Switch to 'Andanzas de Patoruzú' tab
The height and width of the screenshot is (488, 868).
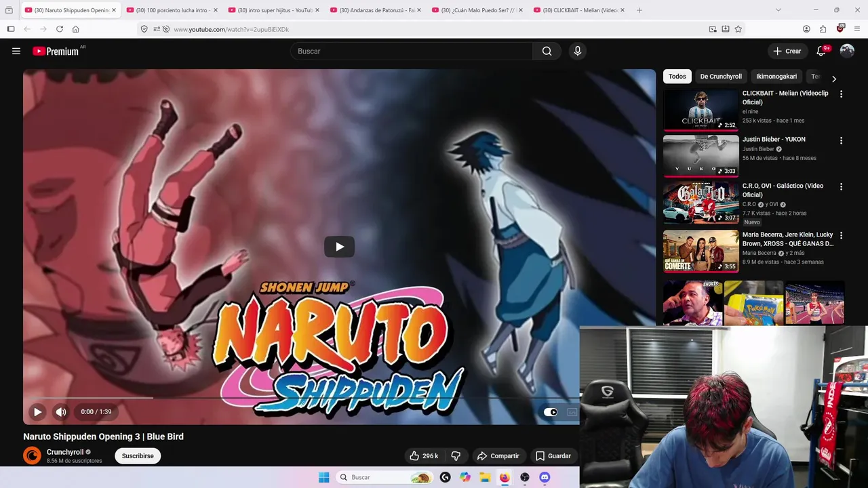[x=376, y=10]
